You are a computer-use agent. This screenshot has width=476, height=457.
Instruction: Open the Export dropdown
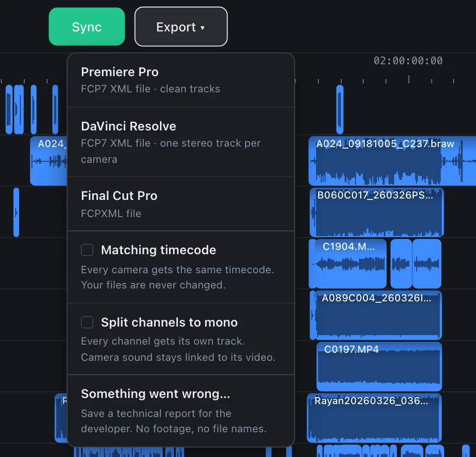coord(181,27)
